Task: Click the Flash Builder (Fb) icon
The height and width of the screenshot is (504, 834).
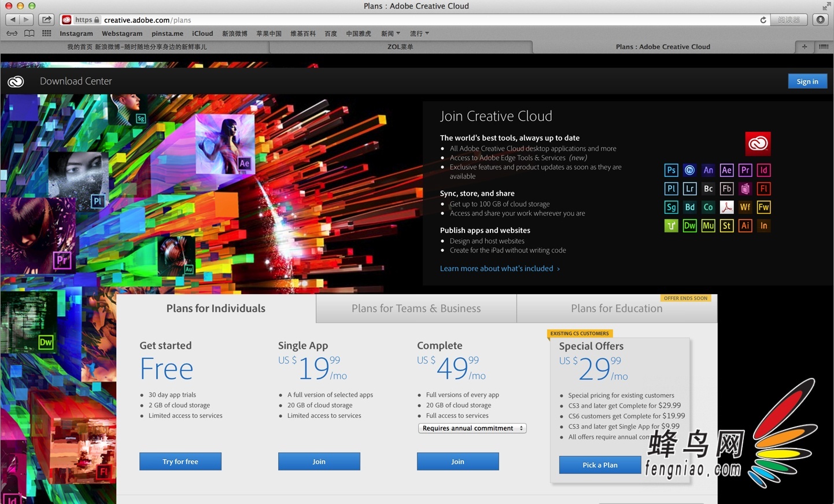Action: pos(726,188)
